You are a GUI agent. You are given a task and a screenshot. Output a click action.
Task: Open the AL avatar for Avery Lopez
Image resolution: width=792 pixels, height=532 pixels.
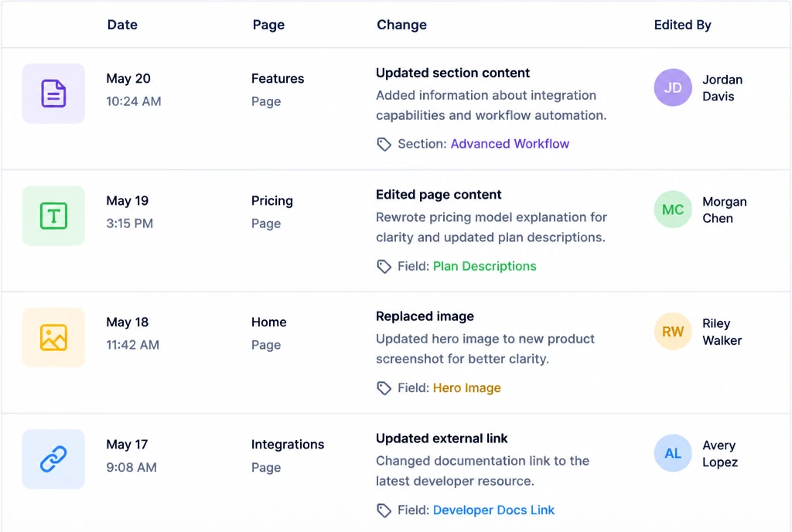[x=673, y=453]
